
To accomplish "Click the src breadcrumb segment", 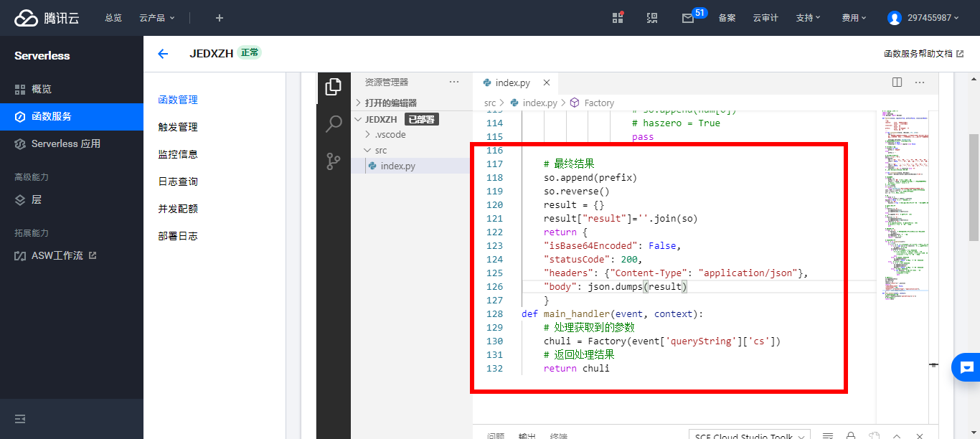I will pos(490,103).
